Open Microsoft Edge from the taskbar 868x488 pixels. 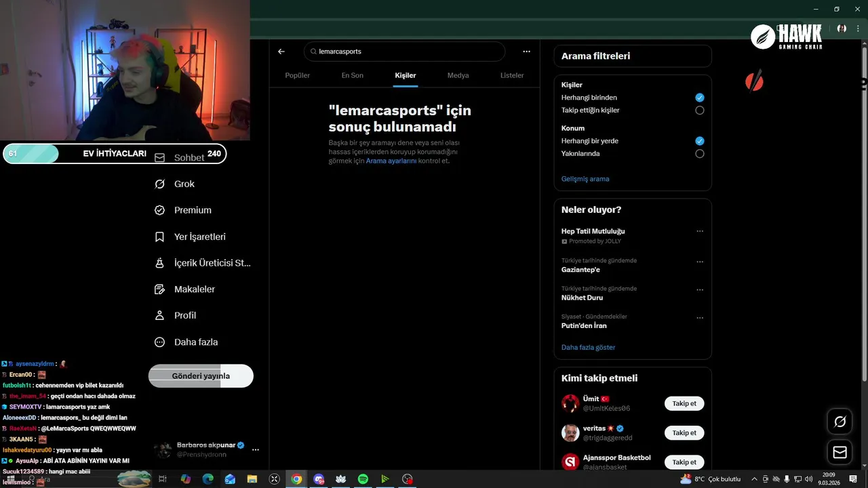coord(208,479)
